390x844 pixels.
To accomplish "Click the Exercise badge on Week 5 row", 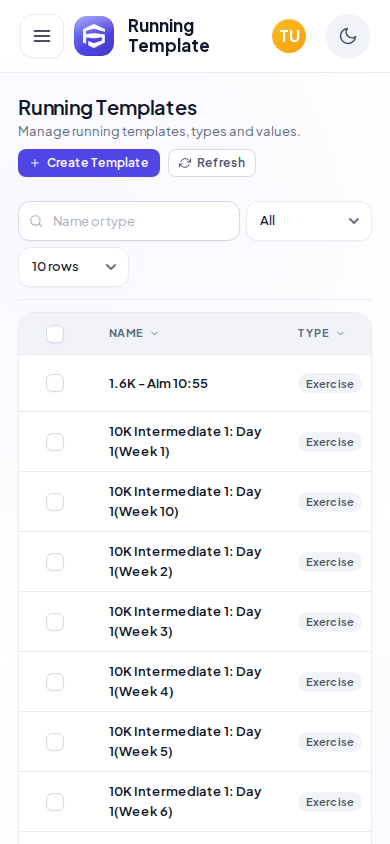I will tap(330, 742).
